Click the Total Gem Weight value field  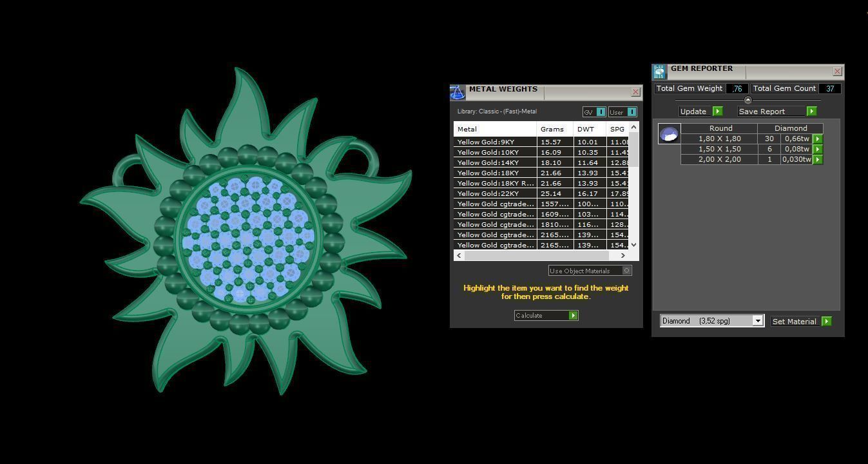(x=737, y=88)
